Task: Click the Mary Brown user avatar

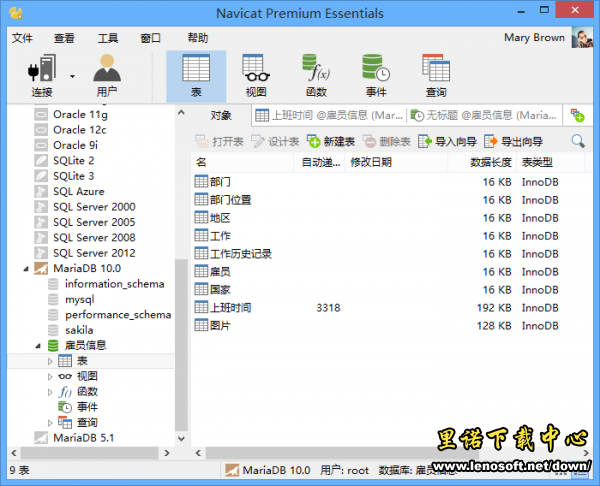Action: 582,38
